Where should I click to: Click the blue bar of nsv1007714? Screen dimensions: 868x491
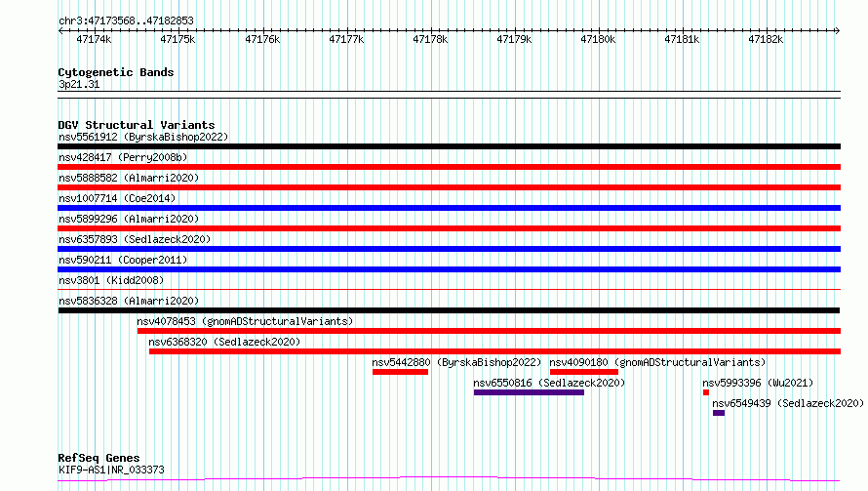tap(449, 208)
